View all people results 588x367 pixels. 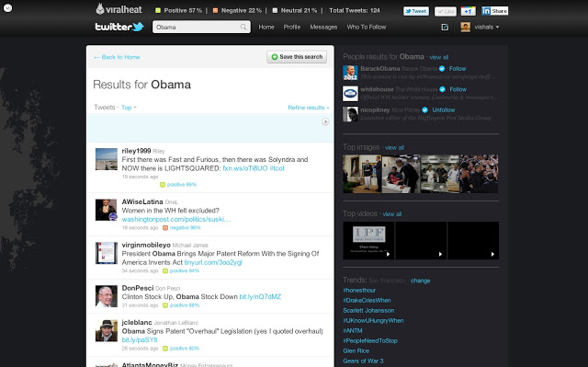click(439, 57)
